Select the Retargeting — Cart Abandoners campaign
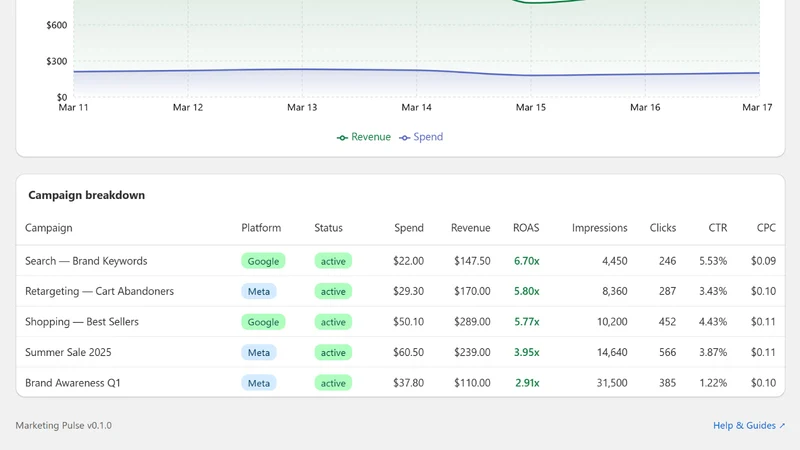The image size is (800, 450). pyautogui.click(x=99, y=291)
